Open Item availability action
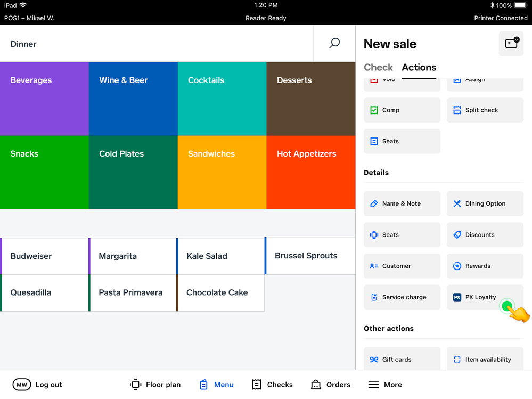Viewport: 532px width, 399px height. click(x=485, y=359)
